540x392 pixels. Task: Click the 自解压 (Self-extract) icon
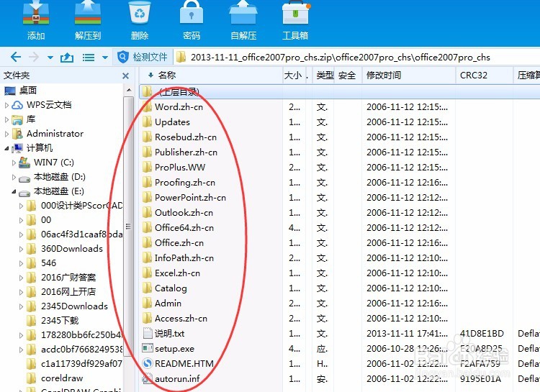(243, 13)
